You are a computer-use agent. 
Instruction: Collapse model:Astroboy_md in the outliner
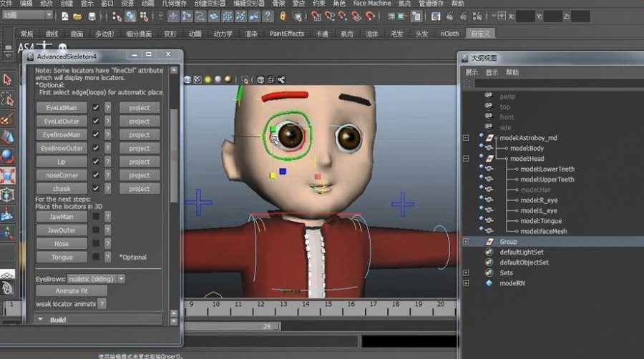[x=466, y=138]
